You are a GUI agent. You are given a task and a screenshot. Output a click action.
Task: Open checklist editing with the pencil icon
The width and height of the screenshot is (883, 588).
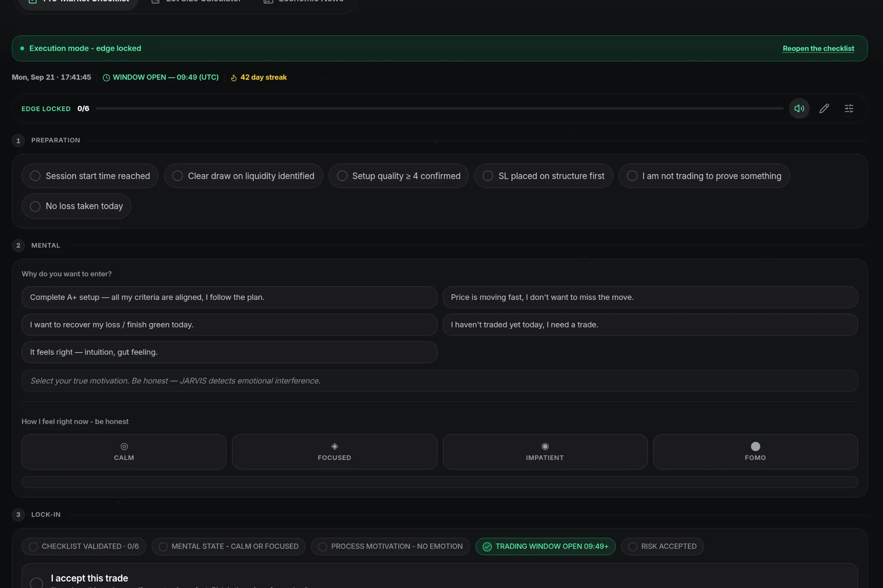pos(824,109)
